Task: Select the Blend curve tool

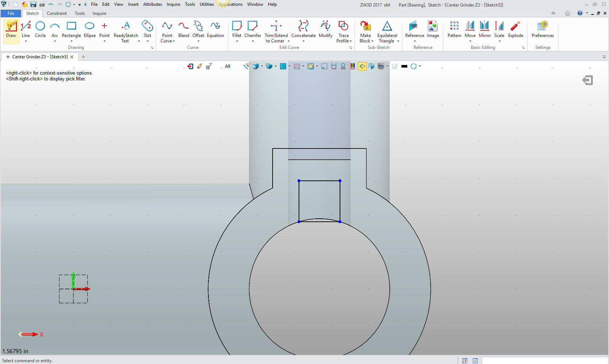Action: (183, 29)
